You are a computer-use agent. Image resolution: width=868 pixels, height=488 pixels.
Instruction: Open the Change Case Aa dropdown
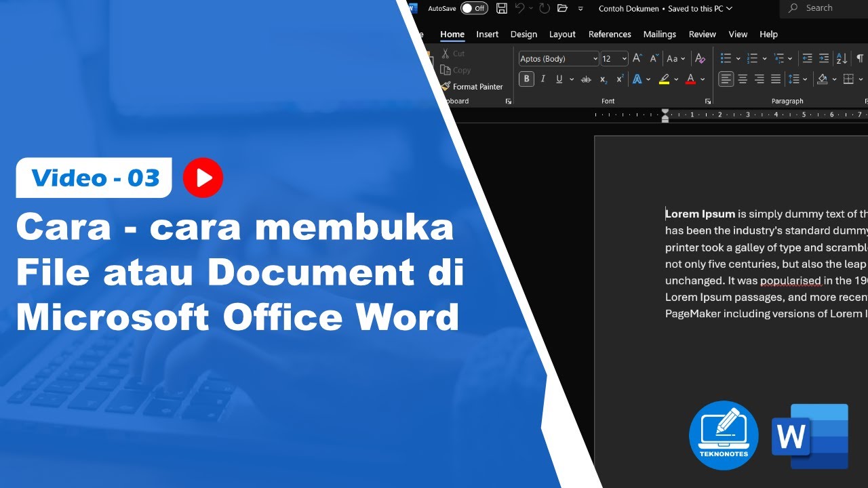pos(676,59)
